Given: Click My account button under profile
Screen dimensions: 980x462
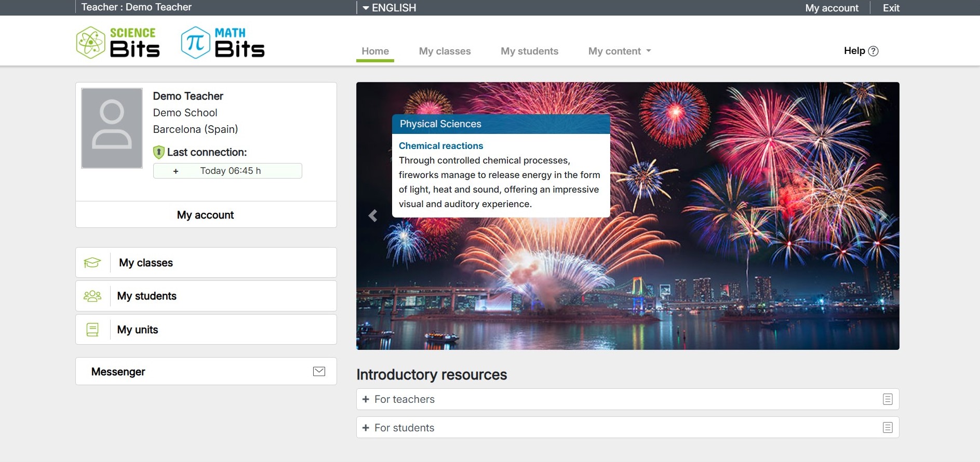Looking at the screenshot, I should click(206, 215).
